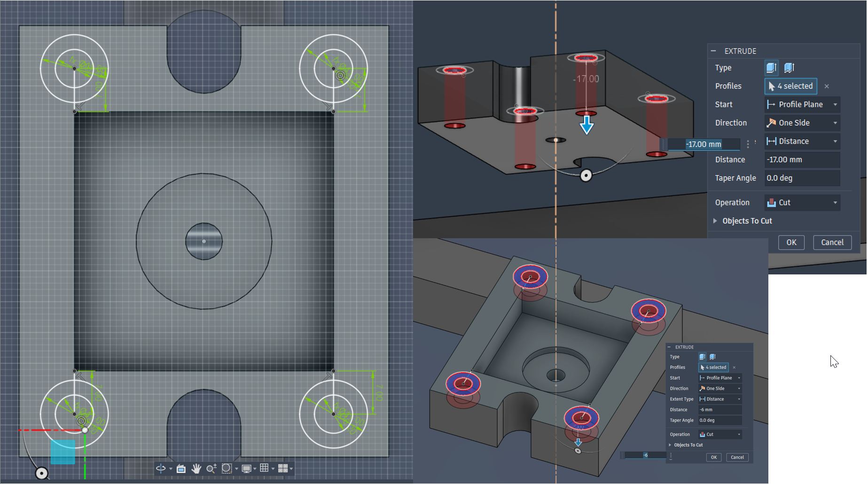Select the Orbit tool in navigation bar

click(x=161, y=468)
